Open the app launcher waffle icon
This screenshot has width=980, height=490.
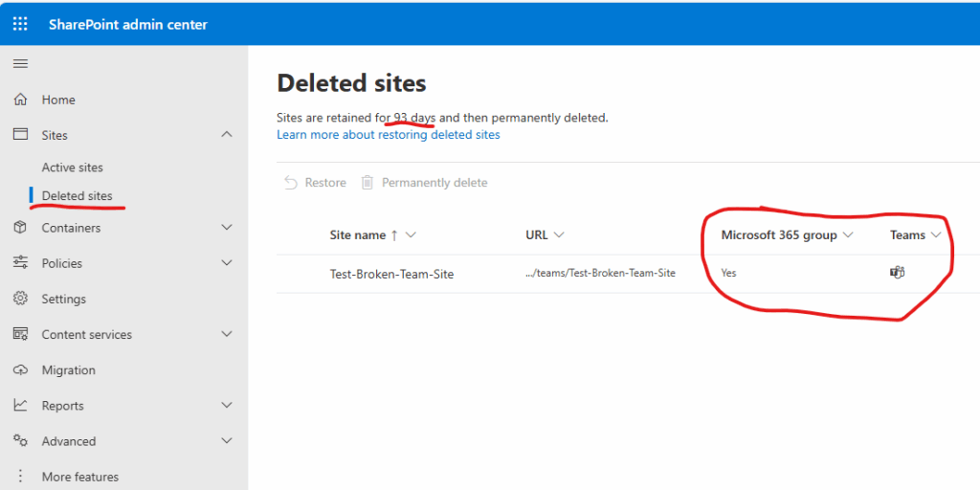[x=21, y=24]
